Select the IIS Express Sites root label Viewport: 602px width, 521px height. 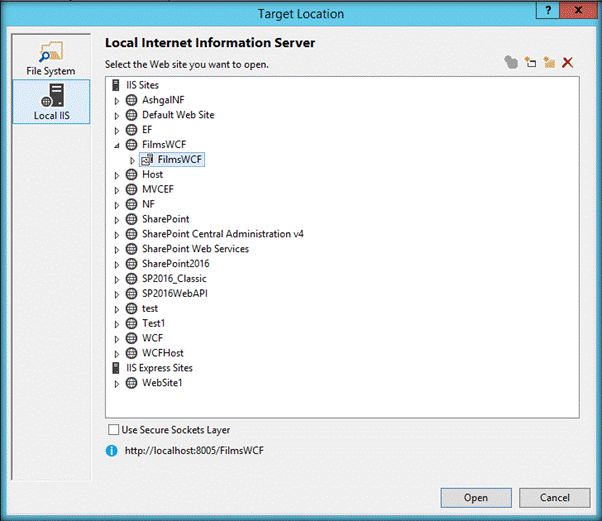(159, 368)
